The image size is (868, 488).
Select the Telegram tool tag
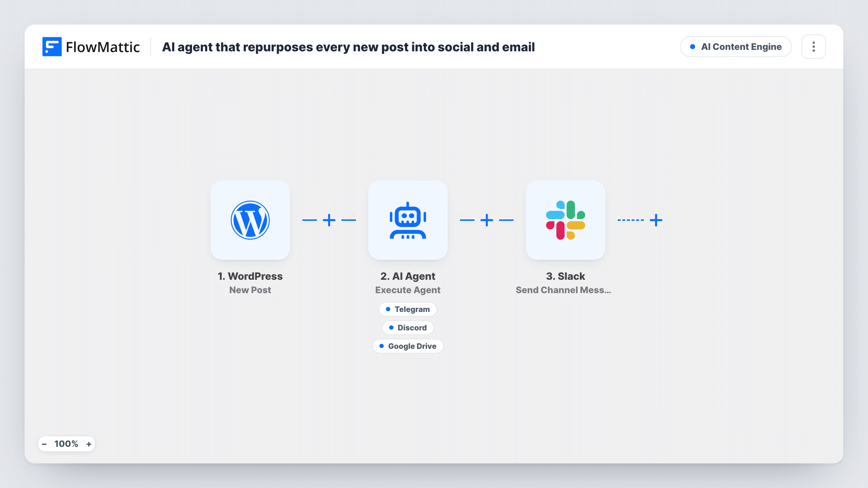[x=408, y=309]
